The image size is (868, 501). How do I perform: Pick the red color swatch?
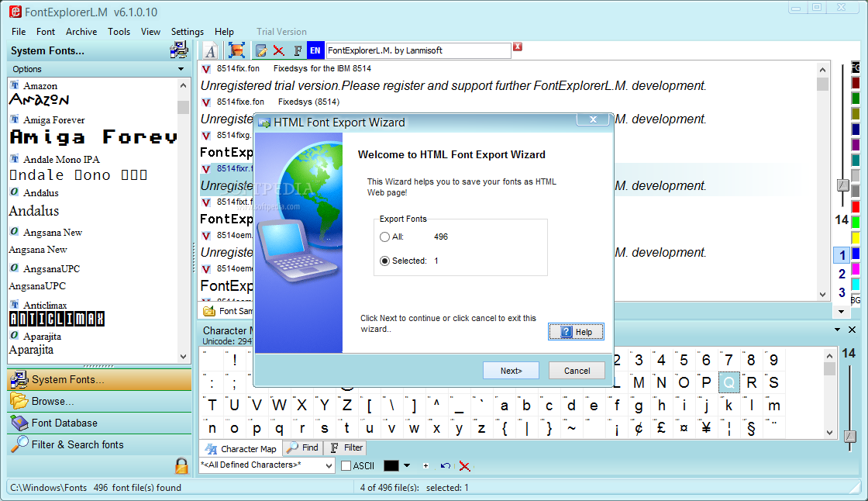pos(856,207)
